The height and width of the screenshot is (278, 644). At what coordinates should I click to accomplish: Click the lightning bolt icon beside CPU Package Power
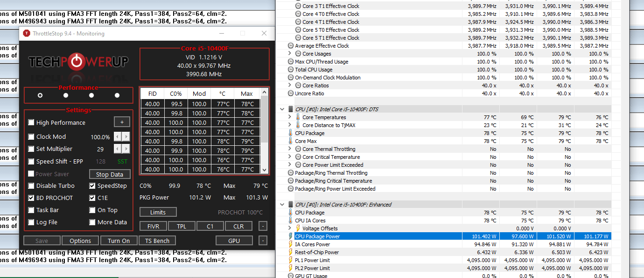pos(290,236)
